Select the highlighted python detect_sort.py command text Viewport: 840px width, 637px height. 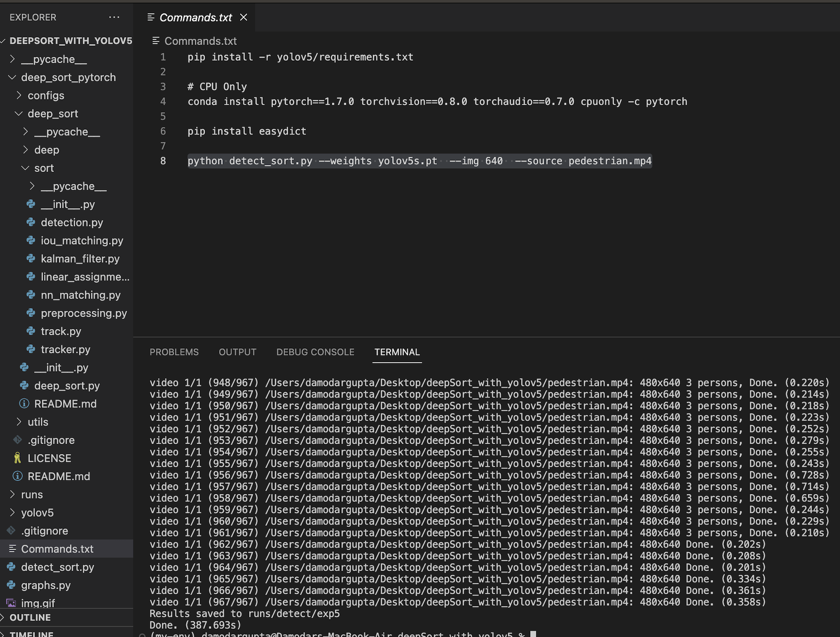(419, 161)
